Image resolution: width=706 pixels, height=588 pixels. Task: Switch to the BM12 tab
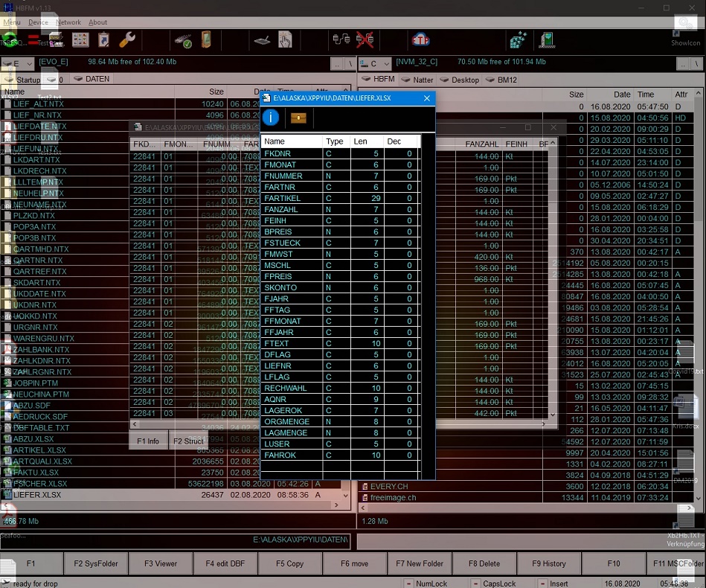click(501, 80)
